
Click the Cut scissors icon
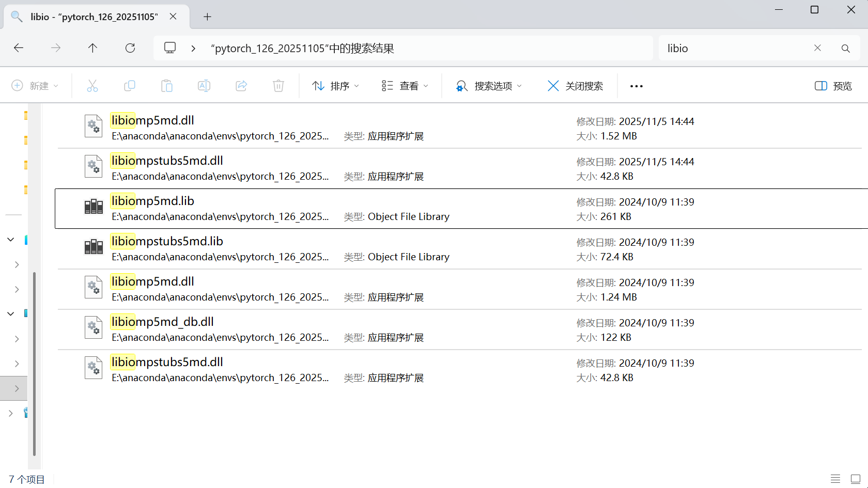click(92, 86)
